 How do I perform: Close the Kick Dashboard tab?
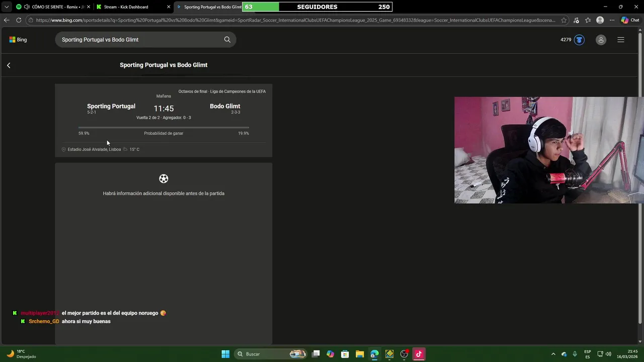click(169, 7)
